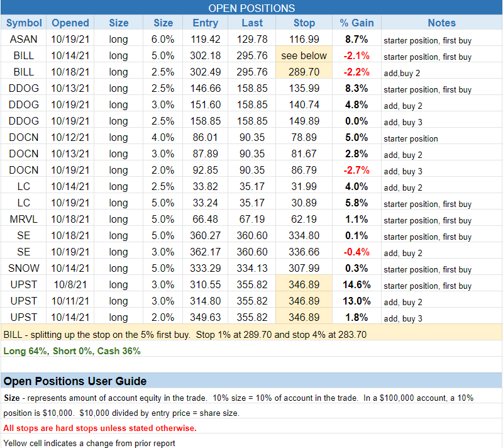
Task: Click the SNOW symbol cell
Action: pyautogui.click(x=24, y=268)
